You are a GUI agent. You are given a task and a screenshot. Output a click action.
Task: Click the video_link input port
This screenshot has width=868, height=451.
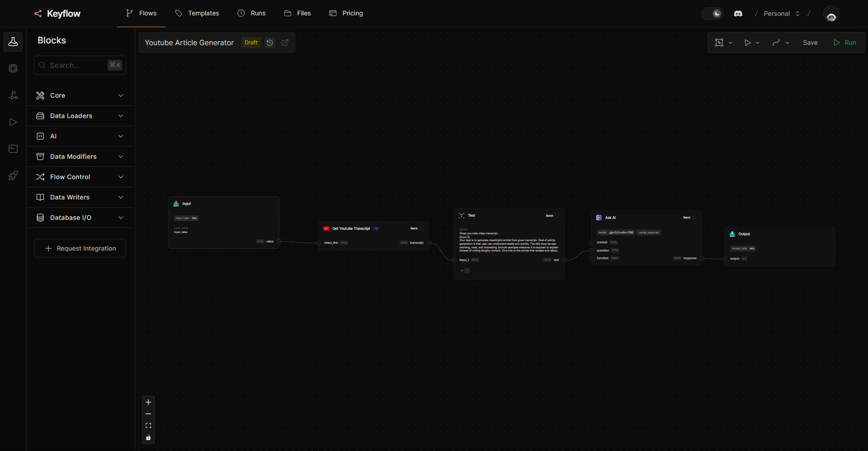pos(319,243)
